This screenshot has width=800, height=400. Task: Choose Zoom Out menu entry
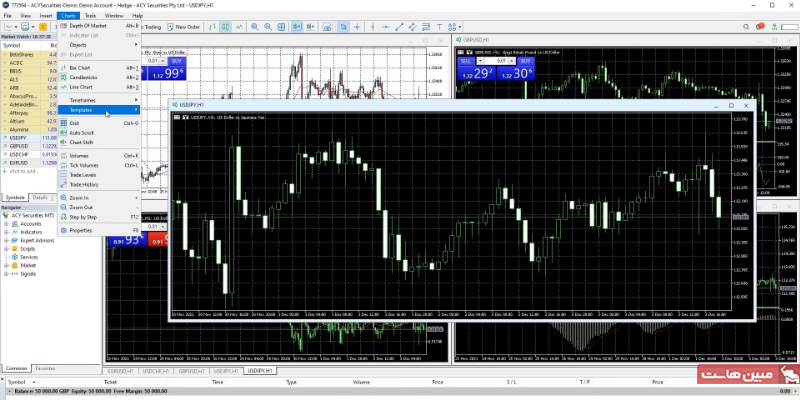[99, 208]
